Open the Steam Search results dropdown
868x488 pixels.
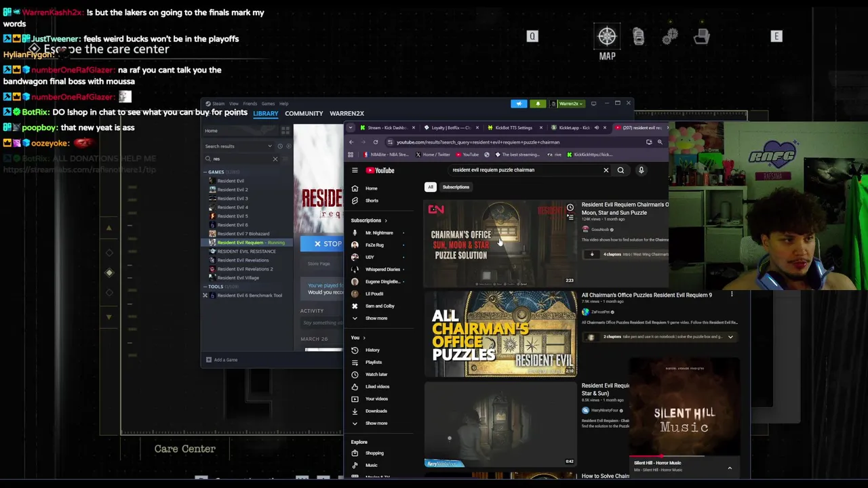point(269,146)
